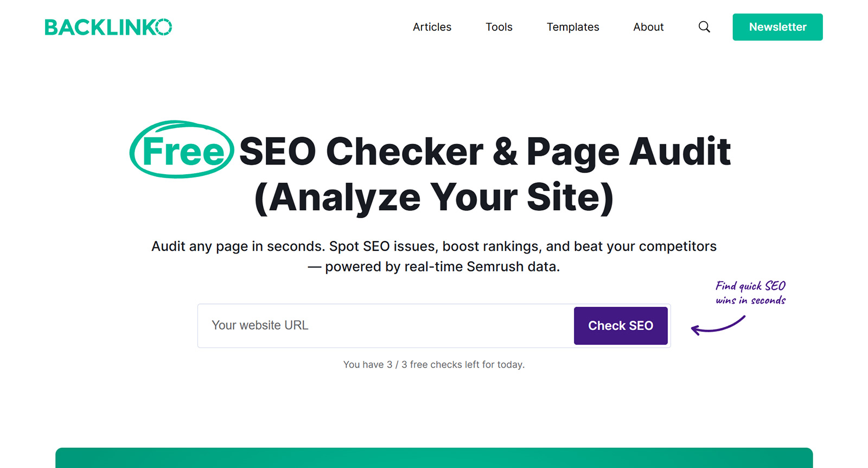
Task: Click the Backlinko logo to go home
Action: [108, 27]
